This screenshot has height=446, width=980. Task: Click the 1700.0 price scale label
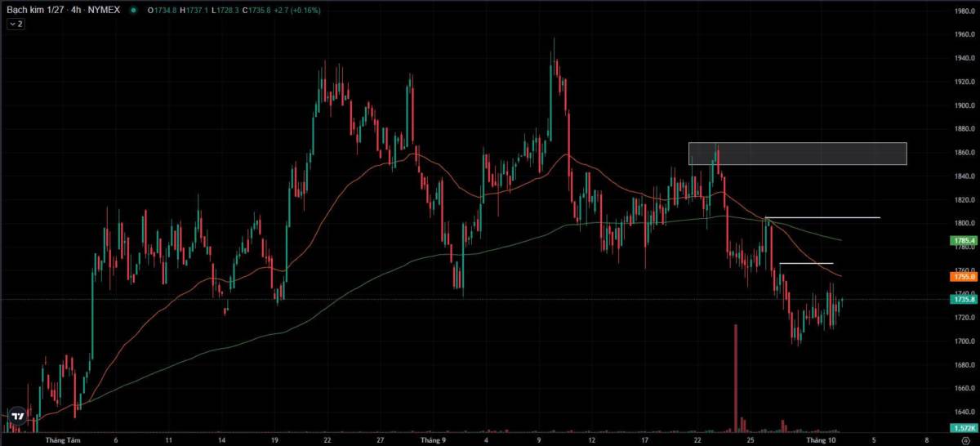pyautogui.click(x=964, y=341)
